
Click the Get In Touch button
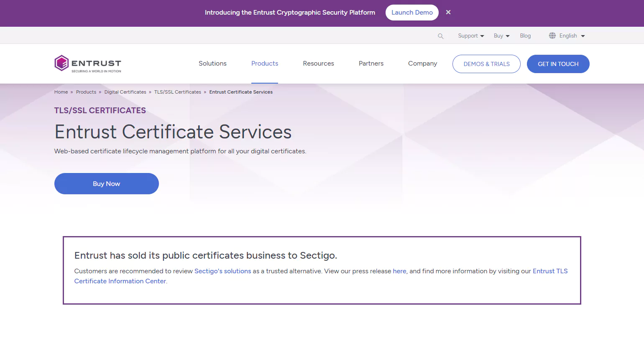558,64
